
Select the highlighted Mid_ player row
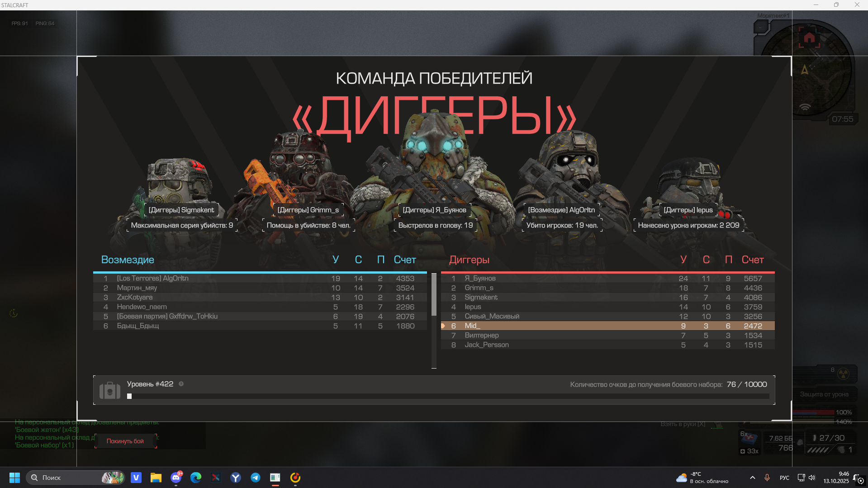(607, 326)
